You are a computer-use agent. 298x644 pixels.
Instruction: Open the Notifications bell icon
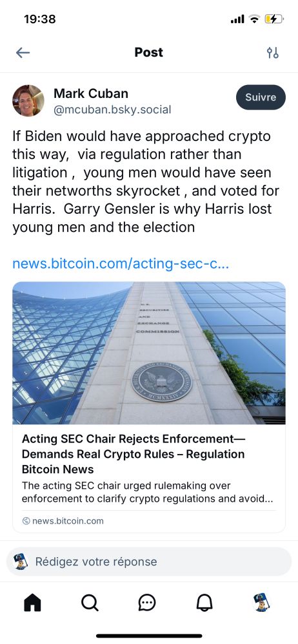[x=204, y=603]
